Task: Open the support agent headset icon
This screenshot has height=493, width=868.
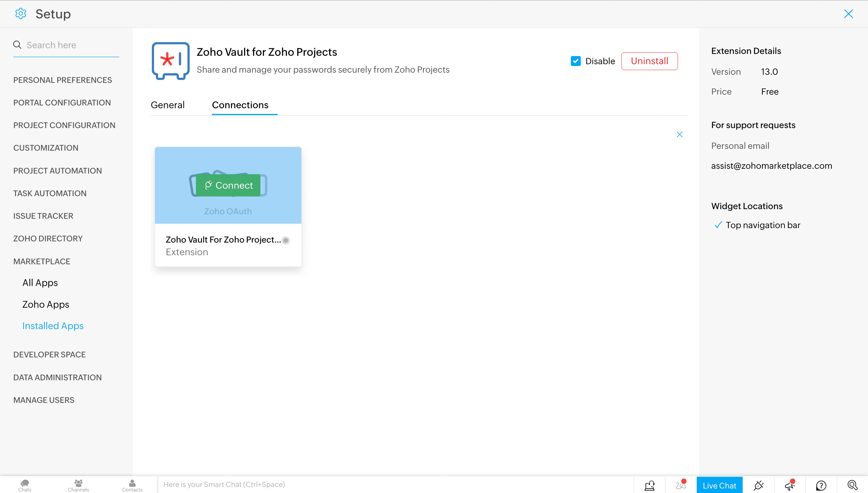Action: (x=649, y=485)
